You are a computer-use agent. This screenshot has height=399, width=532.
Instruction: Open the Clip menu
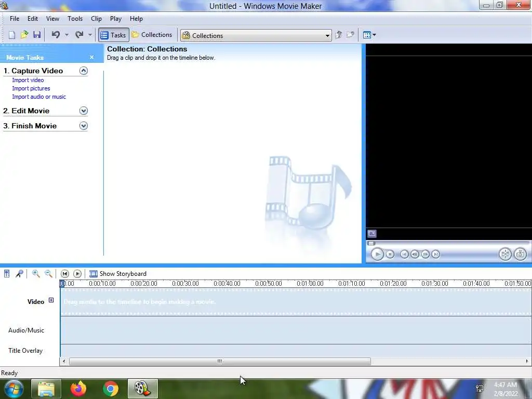(x=96, y=19)
